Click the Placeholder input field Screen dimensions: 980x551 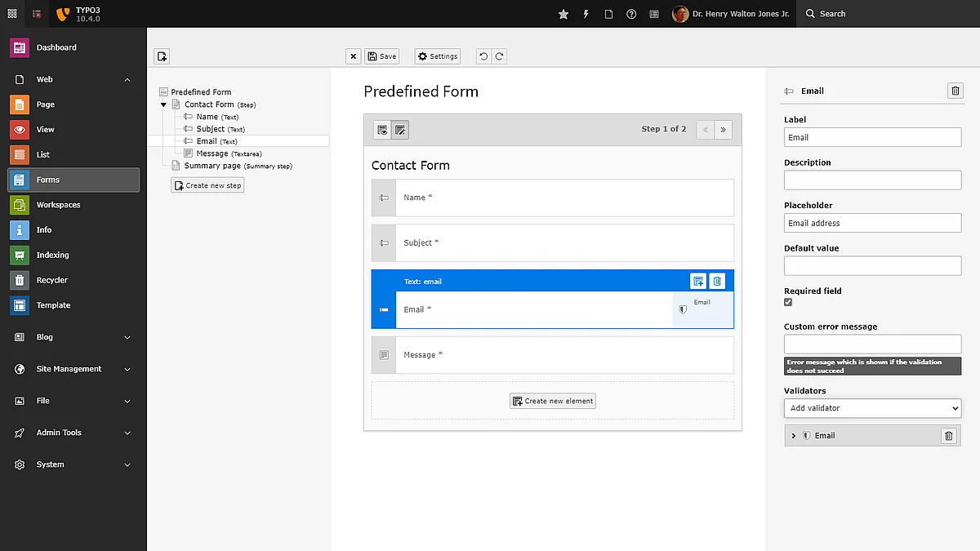(872, 223)
